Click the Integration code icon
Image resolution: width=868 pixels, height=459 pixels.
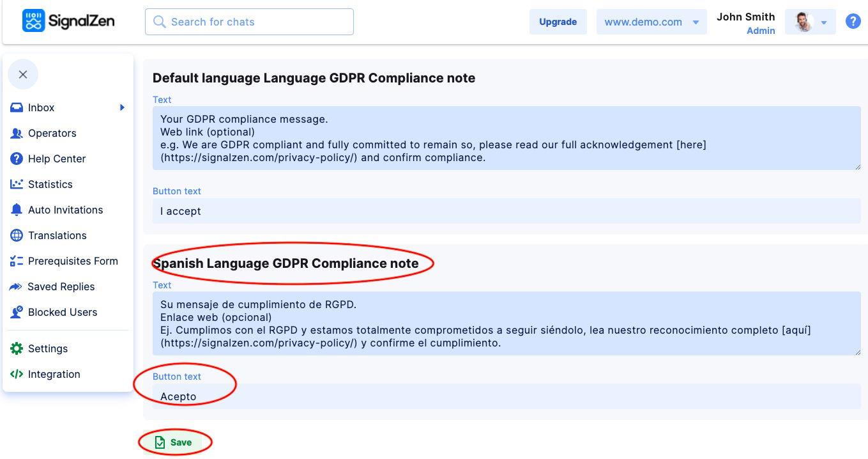(x=17, y=375)
